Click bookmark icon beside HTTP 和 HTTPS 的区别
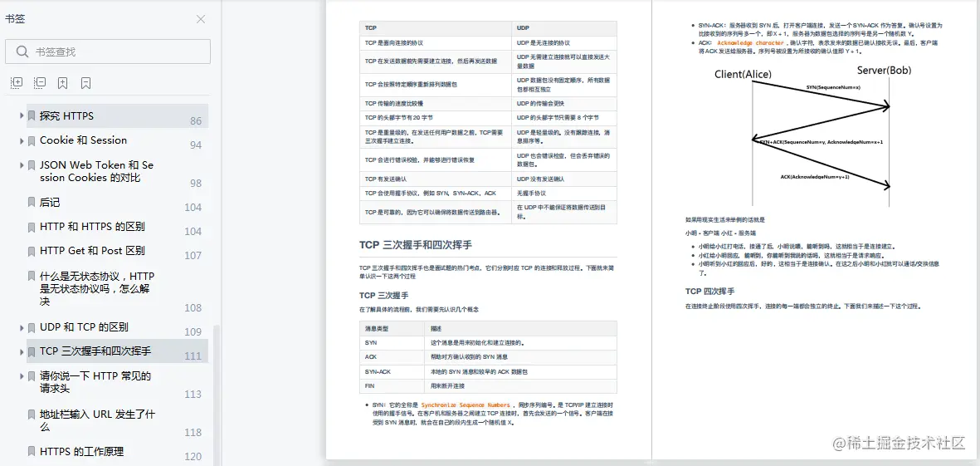 pyautogui.click(x=32, y=227)
